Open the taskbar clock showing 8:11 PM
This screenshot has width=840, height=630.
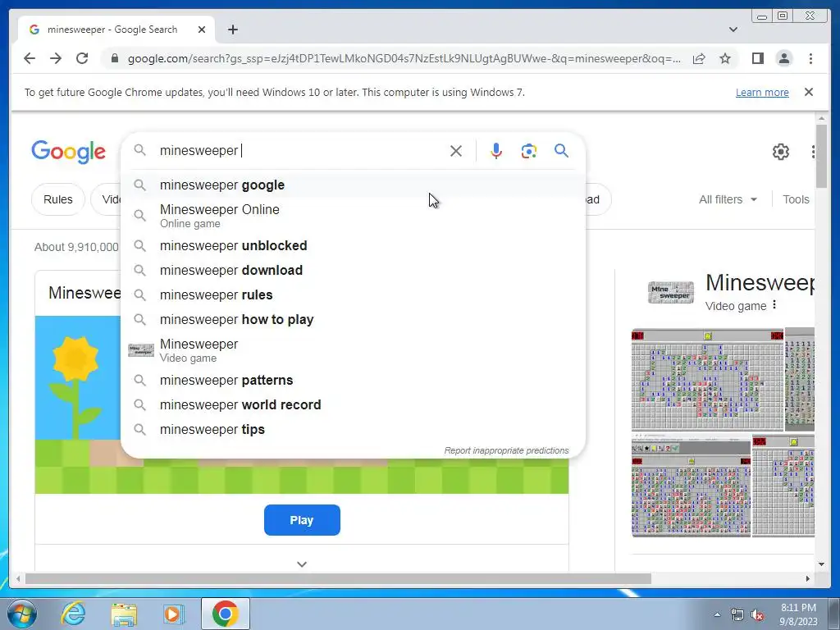[x=798, y=614]
